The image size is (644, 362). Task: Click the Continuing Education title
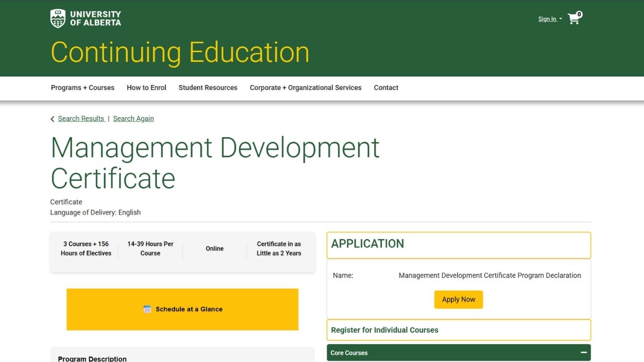pos(180,52)
